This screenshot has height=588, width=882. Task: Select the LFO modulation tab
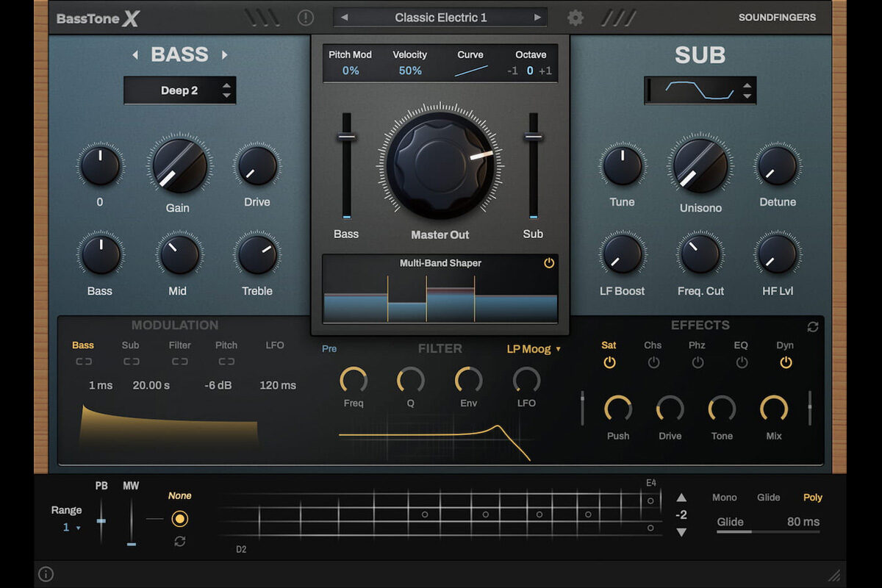(x=275, y=345)
